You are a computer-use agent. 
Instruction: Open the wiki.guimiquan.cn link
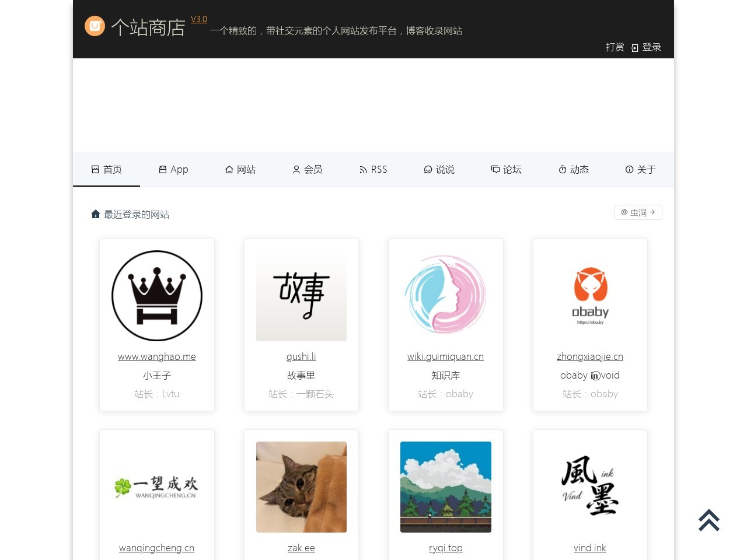pyautogui.click(x=445, y=356)
